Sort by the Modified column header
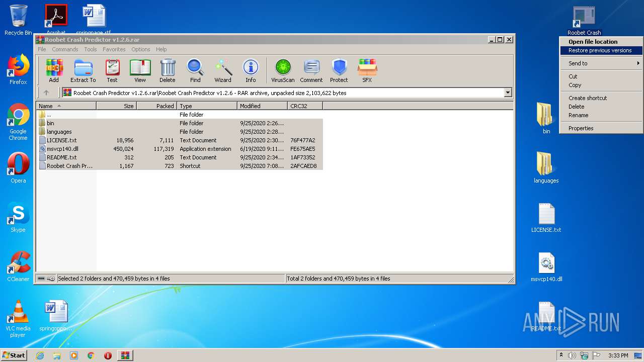The width and height of the screenshot is (644, 362). 262,106
